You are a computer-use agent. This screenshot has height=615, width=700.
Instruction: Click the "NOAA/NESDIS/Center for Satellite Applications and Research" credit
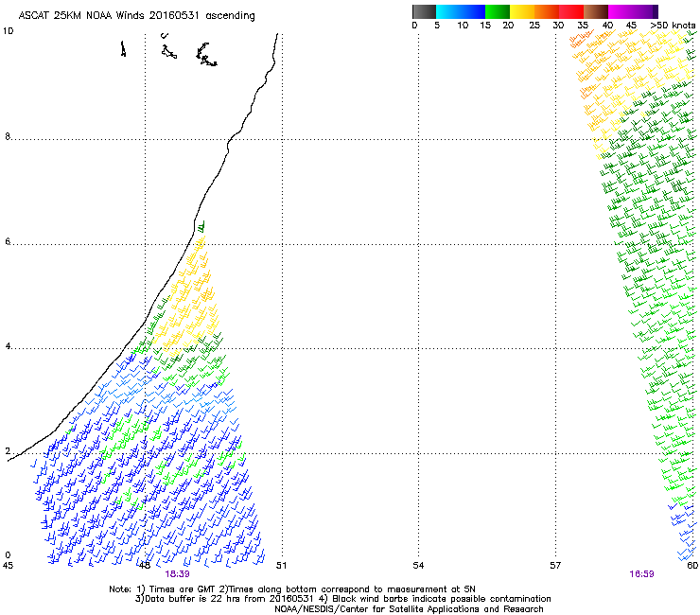click(x=409, y=609)
